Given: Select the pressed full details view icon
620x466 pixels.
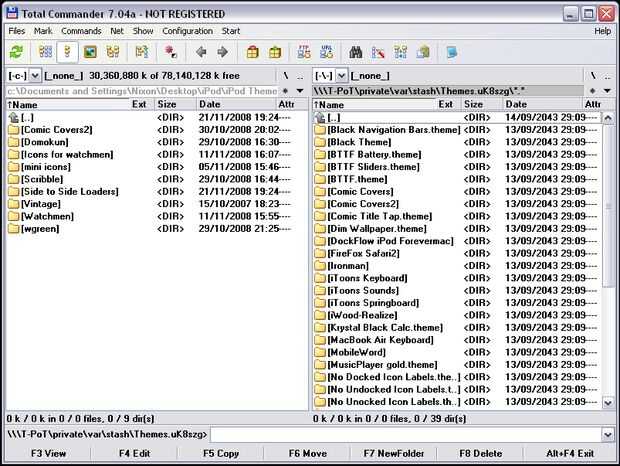Looking at the screenshot, I should point(67,52).
